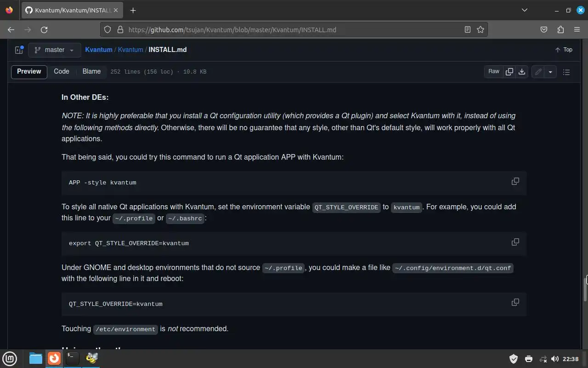Screen dimensions: 588x368
Task: Click the Raw file view button
Action: pos(494,72)
